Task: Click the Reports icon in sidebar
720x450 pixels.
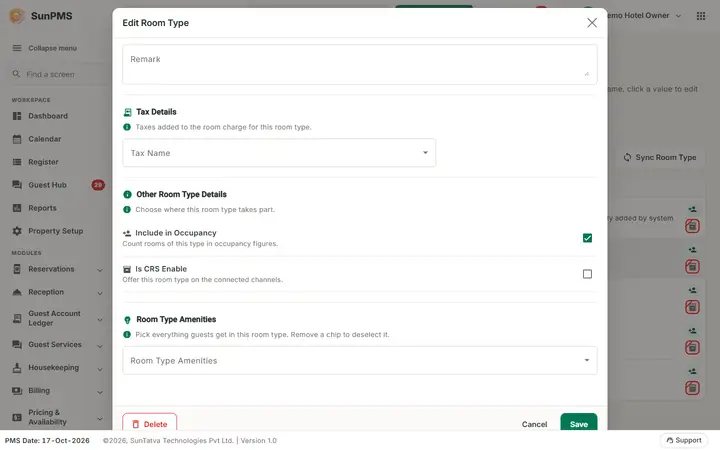Action: [17, 208]
